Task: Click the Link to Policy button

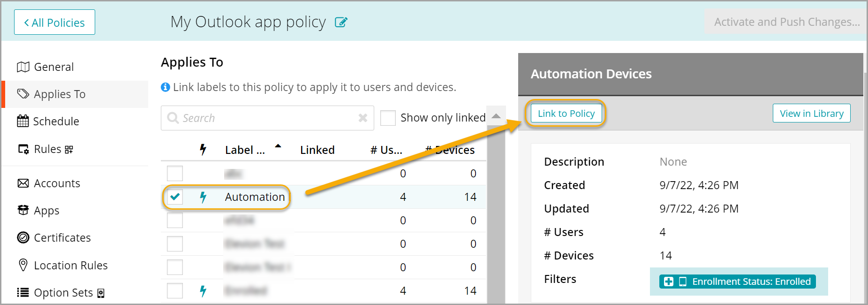Action: (x=566, y=114)
